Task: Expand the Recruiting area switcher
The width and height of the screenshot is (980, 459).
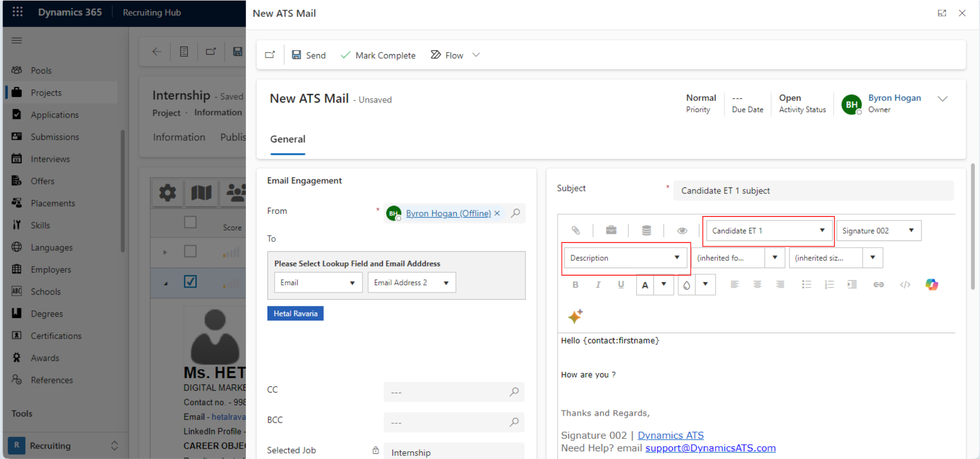Action: click(114, 446)
